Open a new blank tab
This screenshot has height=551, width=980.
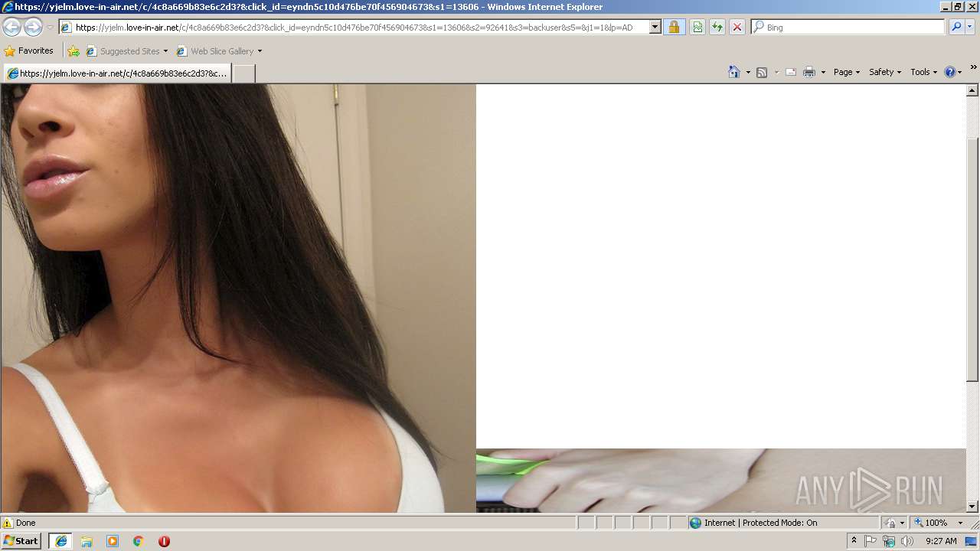point(243,73)
